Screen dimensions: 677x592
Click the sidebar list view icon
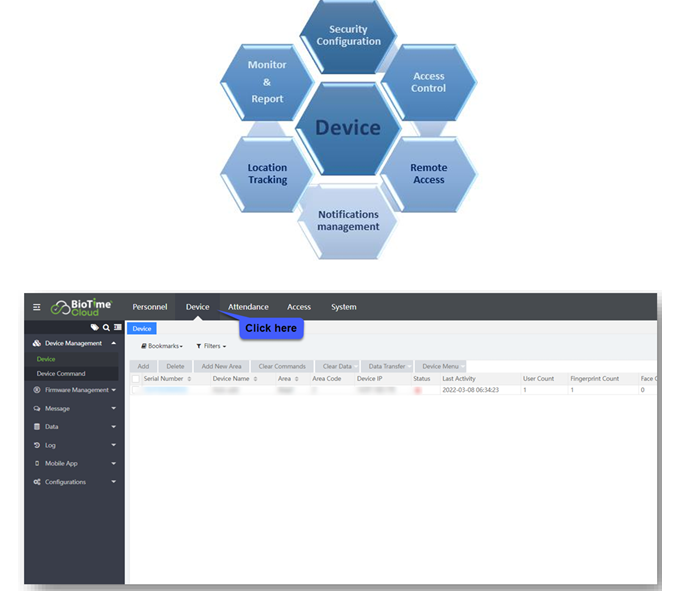pos(117,327)
